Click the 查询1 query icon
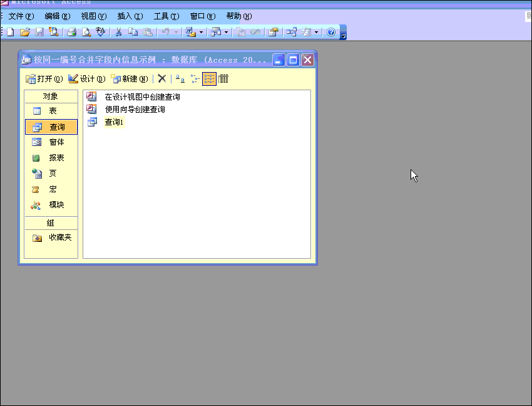 click(x=92, y=122)
